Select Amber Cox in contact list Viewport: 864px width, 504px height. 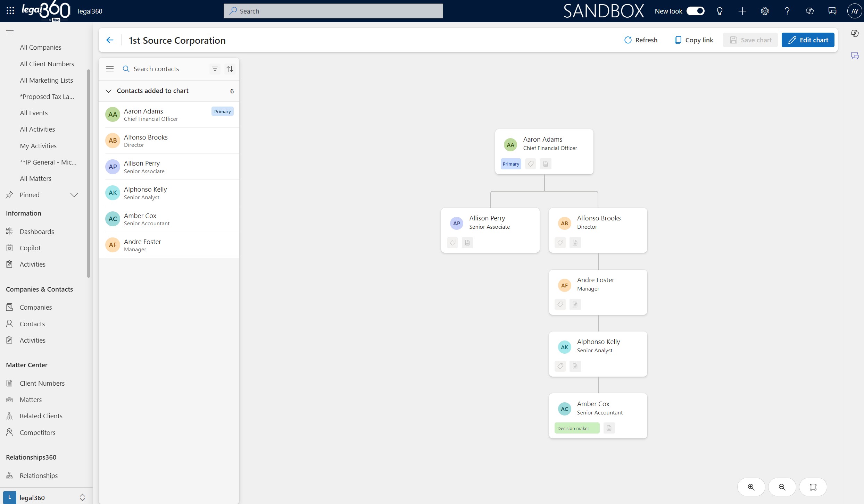click(169, 219)
